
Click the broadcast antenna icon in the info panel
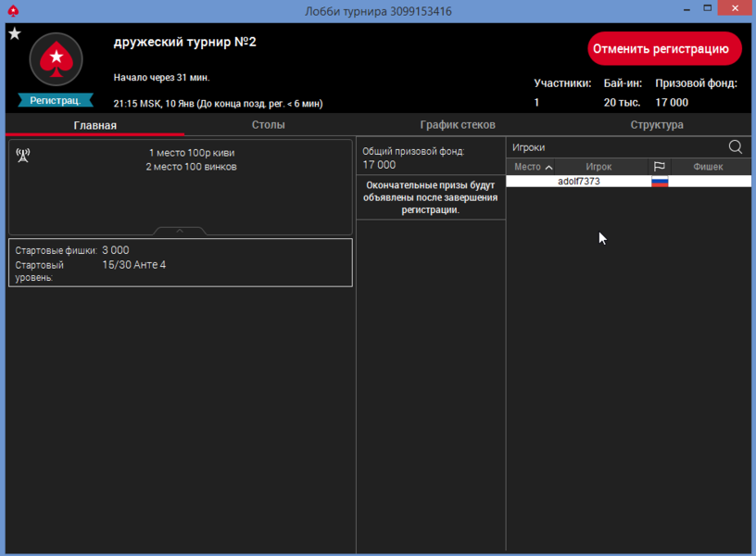(x=22, y=156)
